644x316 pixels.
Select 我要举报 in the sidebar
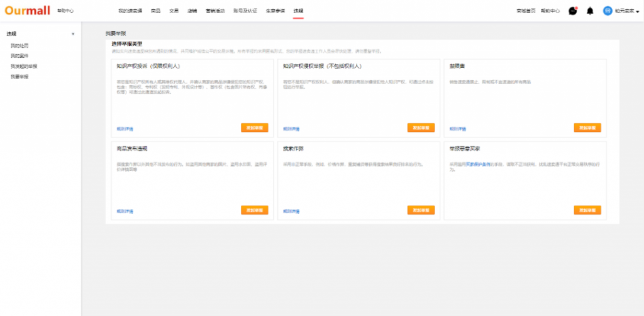19,76
